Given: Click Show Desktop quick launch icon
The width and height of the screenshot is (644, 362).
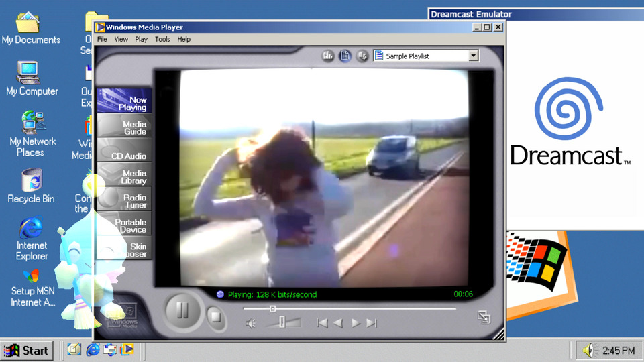Looking at the screenshot, I should pos(74,349).
